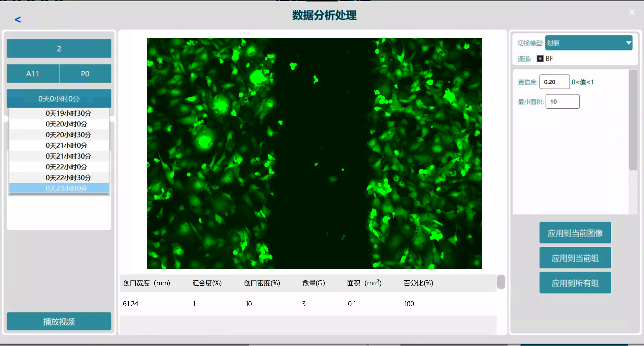The height and width of the screenshot is (346, 644).
Task: Select the P0 position button
Action: (85, 74)
